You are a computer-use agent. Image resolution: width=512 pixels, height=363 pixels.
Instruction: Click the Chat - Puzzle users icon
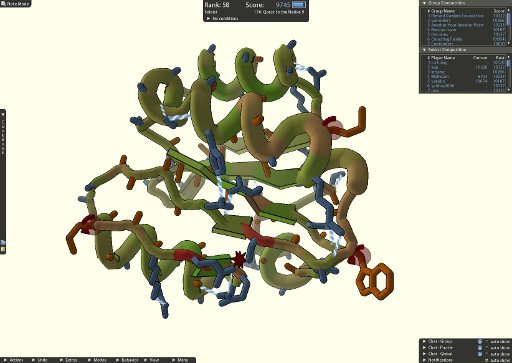pos(480,348)
